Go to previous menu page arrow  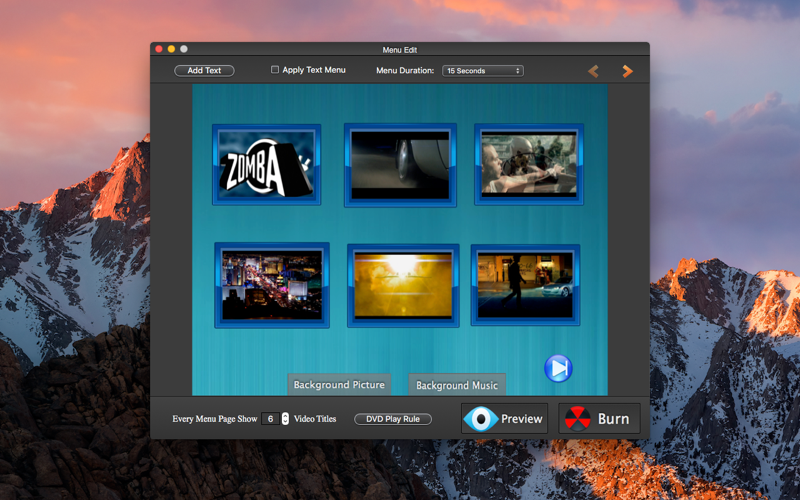click(593, 71)
